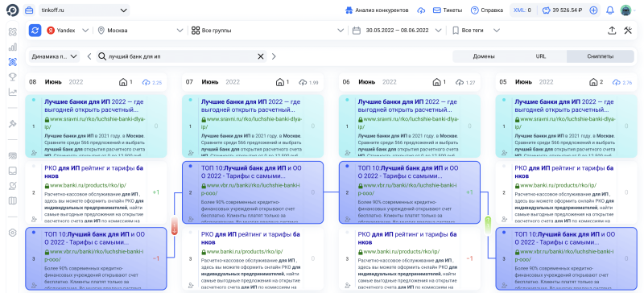Click the piggy bank balance 39 526.54 ₽
Image resolution: width=644 pixels, height=293 pixels.
562,10
